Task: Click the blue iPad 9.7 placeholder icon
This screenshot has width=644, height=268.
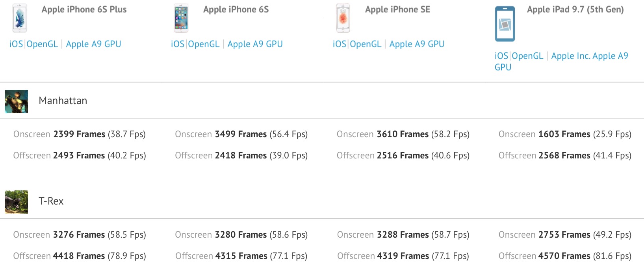Action: [505, 24]
